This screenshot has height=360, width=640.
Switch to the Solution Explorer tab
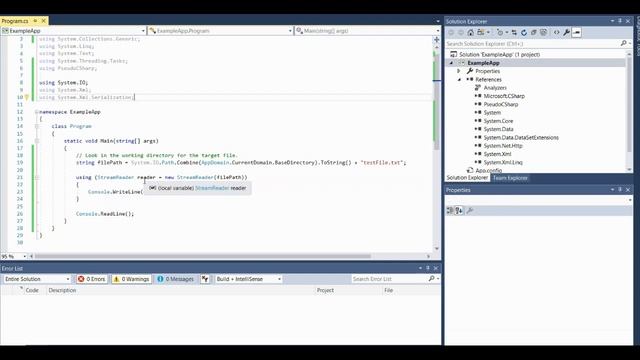coord(467,178)
